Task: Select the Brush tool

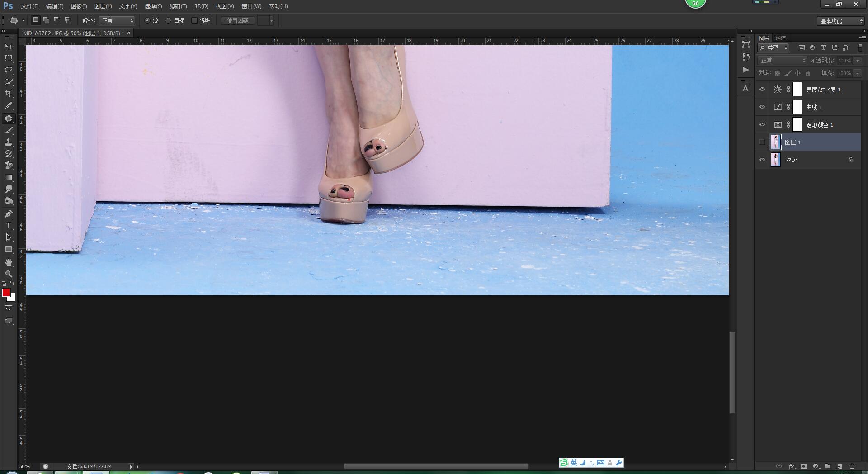Action: pyautogui.click(x=9, y=130)
